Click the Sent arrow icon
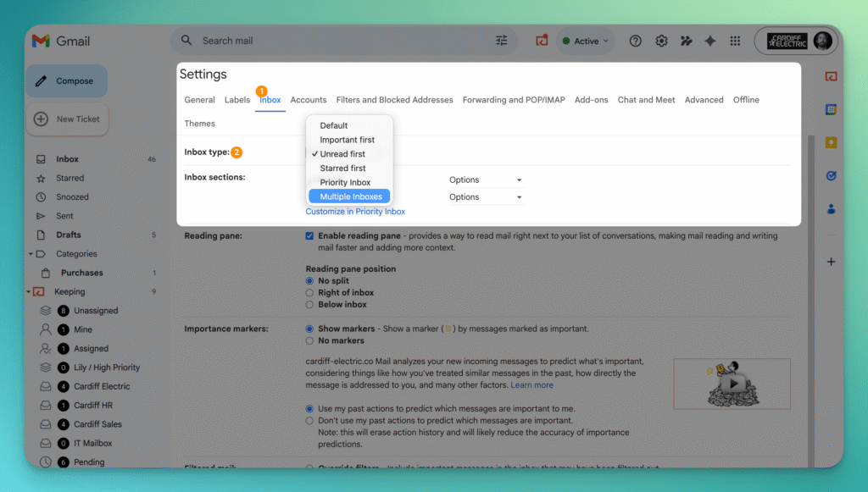This screenshot has width=868, height=492. [41, 216]
